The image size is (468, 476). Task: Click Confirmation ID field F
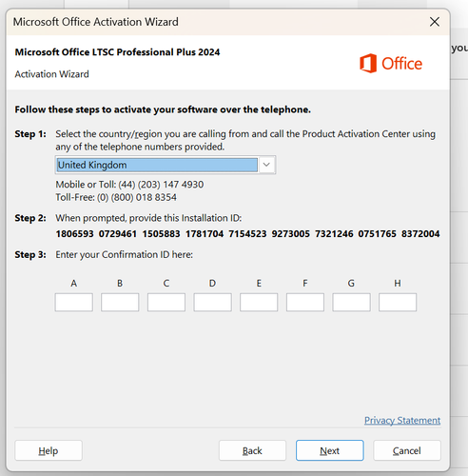click(x=305, y=302)
